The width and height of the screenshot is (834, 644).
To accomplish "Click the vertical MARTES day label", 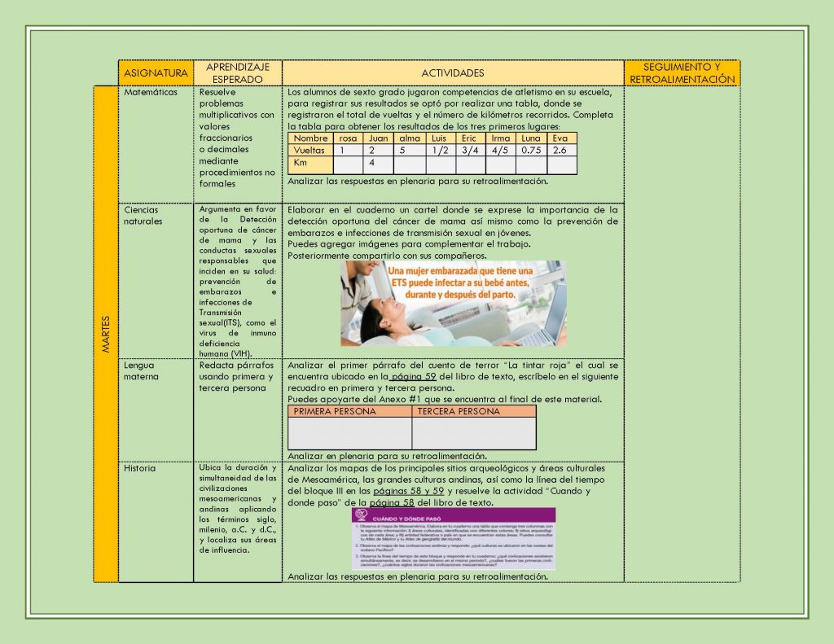I will pos(106,334).
